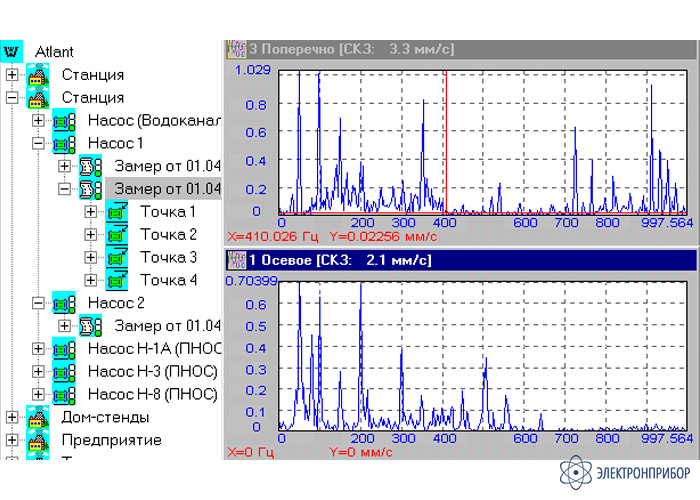
Task: Expand the Насос Н-1А (ПНОС) node
Action: [39, 349]
